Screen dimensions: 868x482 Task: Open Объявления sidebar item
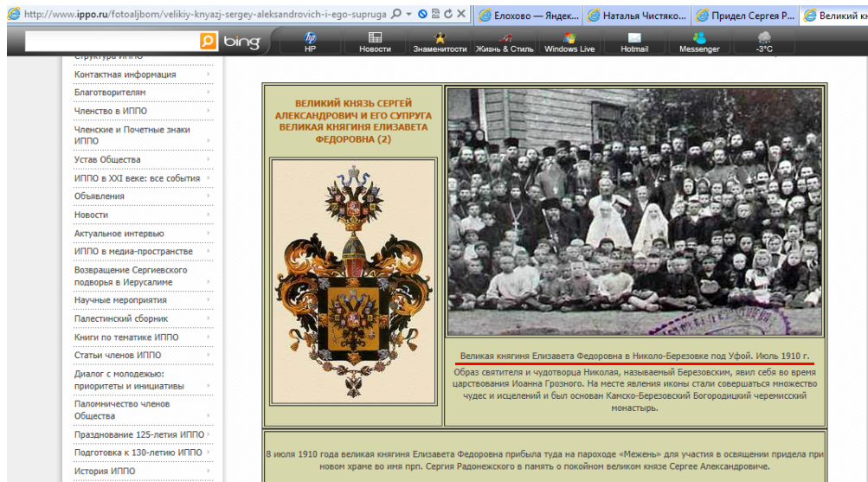point(100,196)
